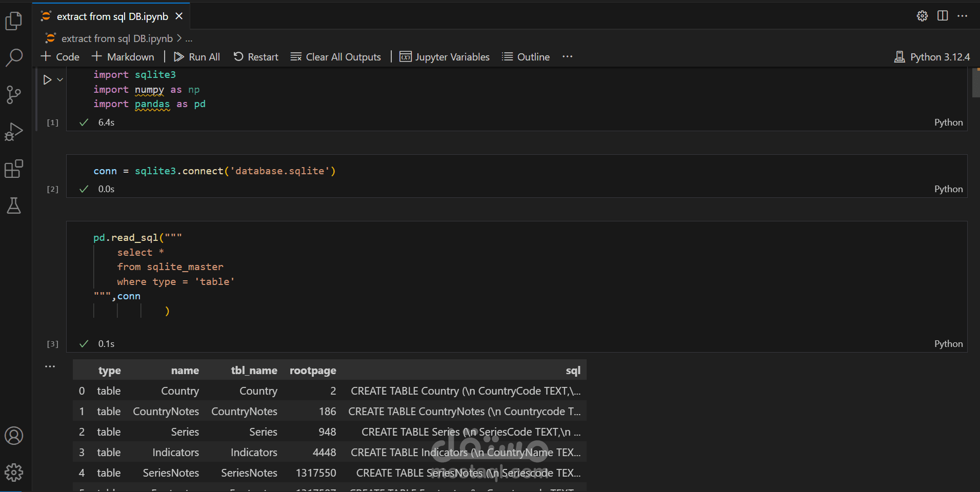
Task: Click the vertical scrollbar thumb
Action: click(x=975, y=83)
